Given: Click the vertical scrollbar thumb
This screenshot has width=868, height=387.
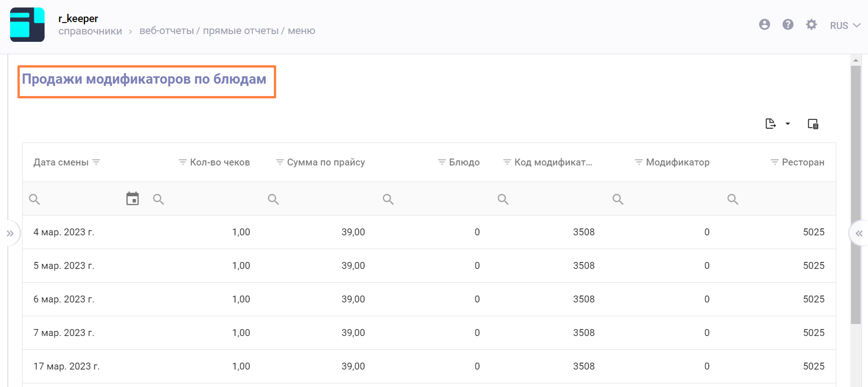Looking at the screenshot, I should pyautogui.click(x=856, y=193).
